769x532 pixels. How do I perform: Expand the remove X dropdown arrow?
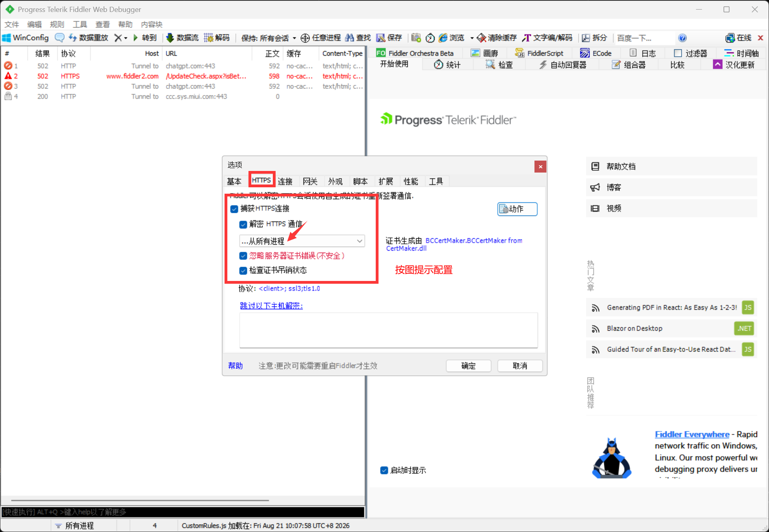coord(126,38)
